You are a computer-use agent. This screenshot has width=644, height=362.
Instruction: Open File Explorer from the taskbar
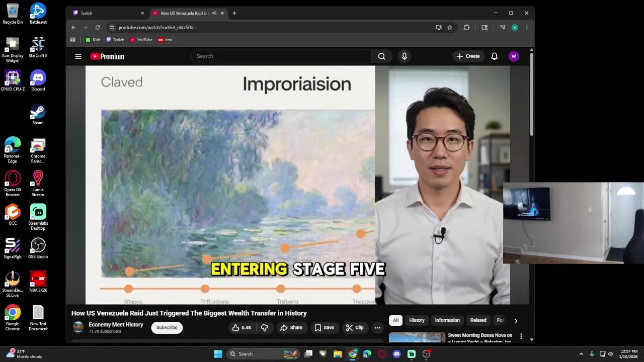tap(338, 354)
